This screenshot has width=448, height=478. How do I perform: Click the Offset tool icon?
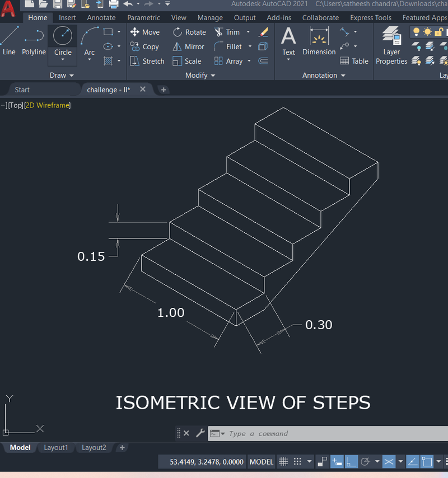263,61
